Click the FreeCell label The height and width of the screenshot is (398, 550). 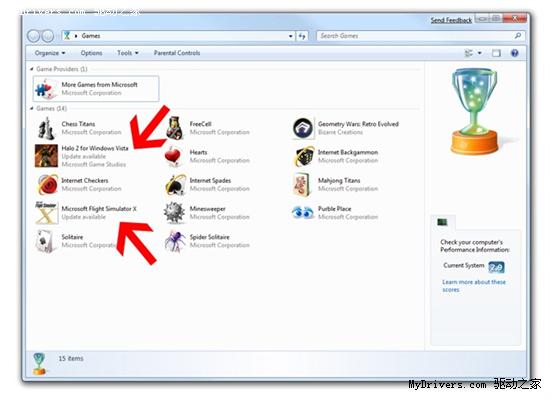tap(200, 124)
